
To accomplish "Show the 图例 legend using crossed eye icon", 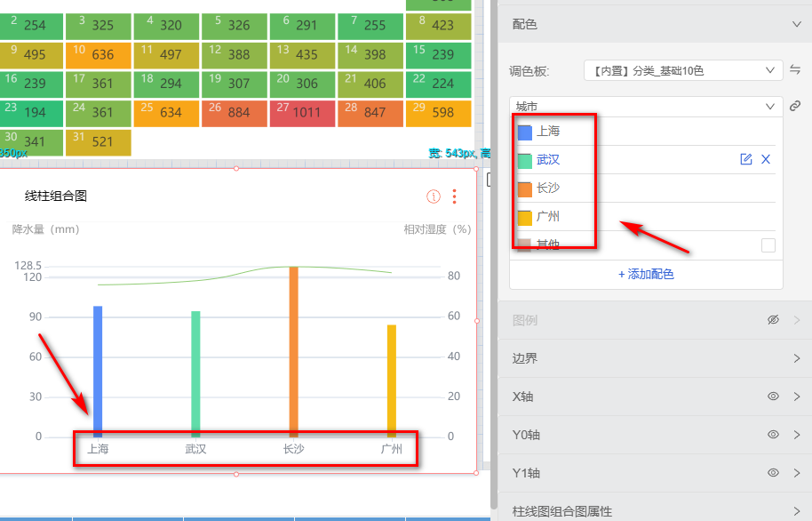I will (773, 320).
